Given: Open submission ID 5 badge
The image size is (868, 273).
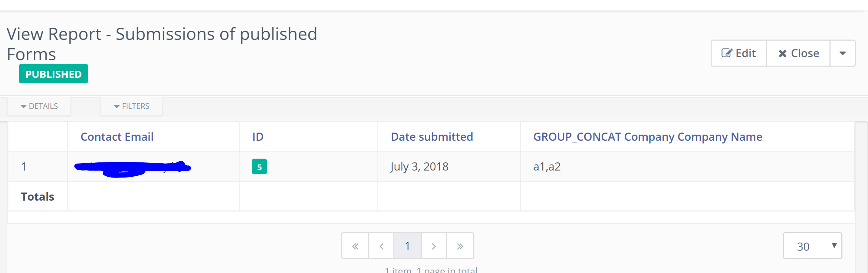Looking at the screenshot, I should 259,167.
